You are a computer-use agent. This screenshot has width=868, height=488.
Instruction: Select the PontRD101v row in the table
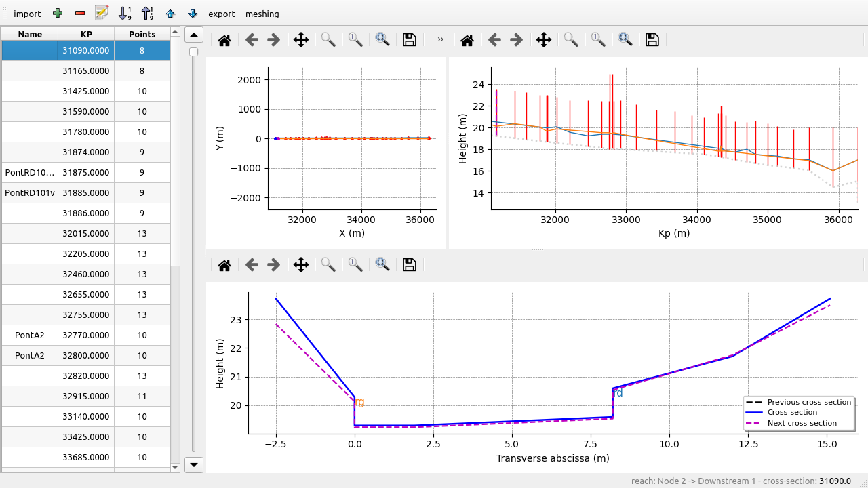(x=30, y=193)
